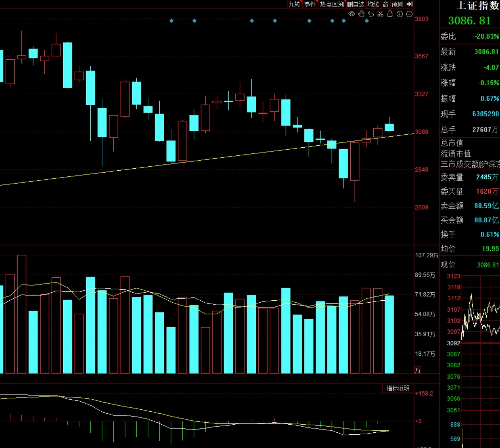Click the 3327 price axis label
This screenshot has height=448, width=500.
coord(422,94)
